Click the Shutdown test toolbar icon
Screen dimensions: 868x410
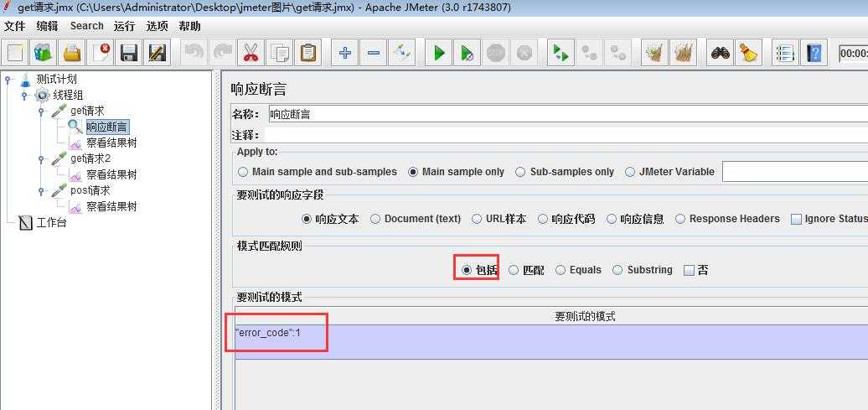tap(524, 53)
